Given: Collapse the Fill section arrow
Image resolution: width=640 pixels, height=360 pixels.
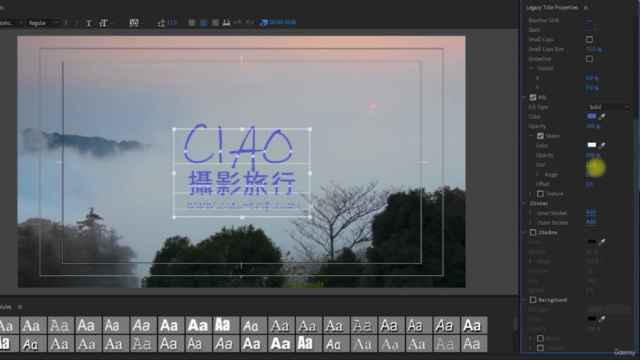Looking at the screenshot, I should tap(524, 98).
